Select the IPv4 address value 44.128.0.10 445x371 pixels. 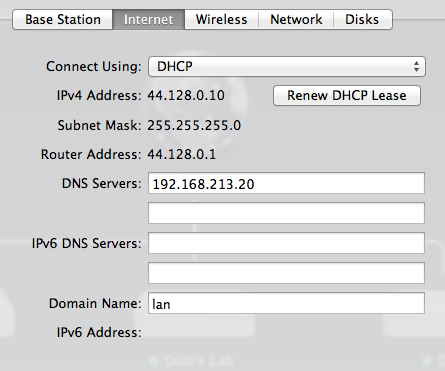[x=186, y=96]
